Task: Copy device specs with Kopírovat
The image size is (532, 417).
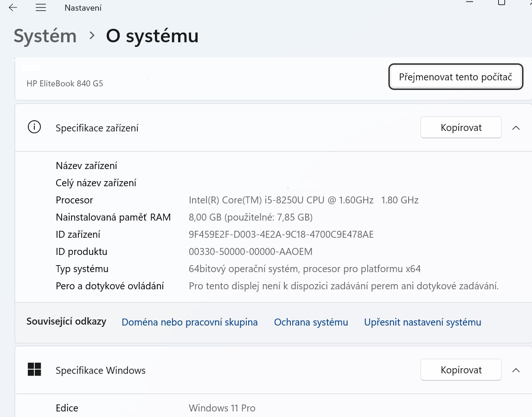Action: 461,127
